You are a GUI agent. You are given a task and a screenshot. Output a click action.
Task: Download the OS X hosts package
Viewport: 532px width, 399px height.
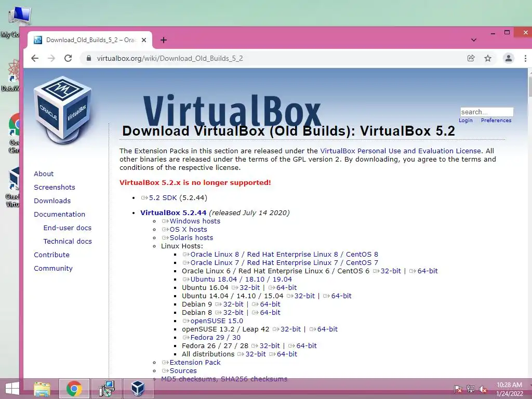(x=184, y=229)
